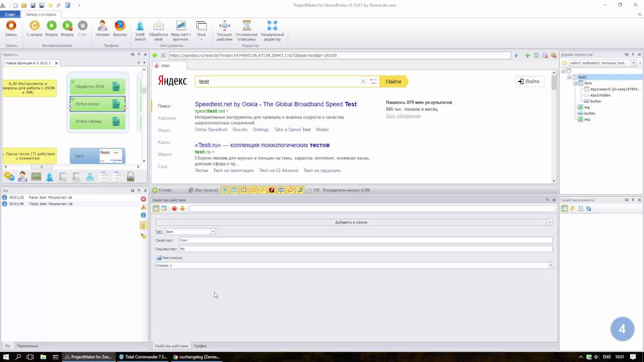This screenshot has height=362, width=644.
Task: Click the Войти login button
Action: 529,81
